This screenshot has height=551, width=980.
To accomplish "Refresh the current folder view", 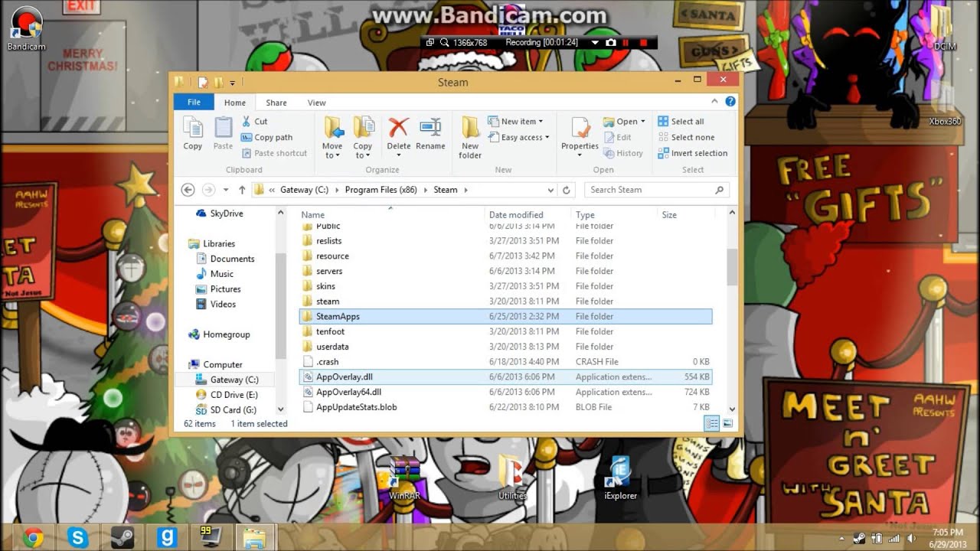I will 567,190.
